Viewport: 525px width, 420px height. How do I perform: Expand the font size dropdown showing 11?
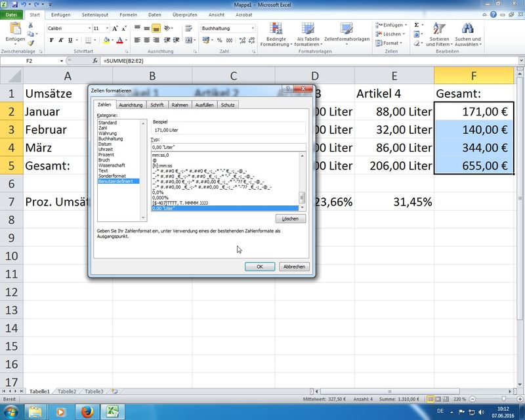click(x=106, y=29)
